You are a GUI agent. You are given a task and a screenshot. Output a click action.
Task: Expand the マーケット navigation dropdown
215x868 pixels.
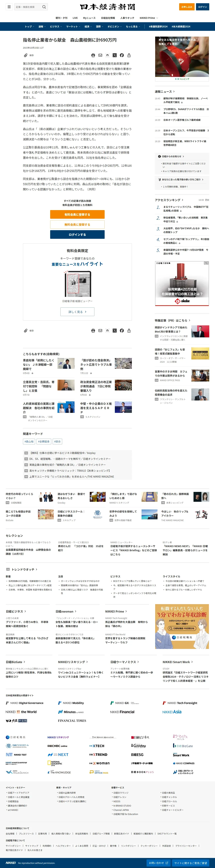coord(73,27)
